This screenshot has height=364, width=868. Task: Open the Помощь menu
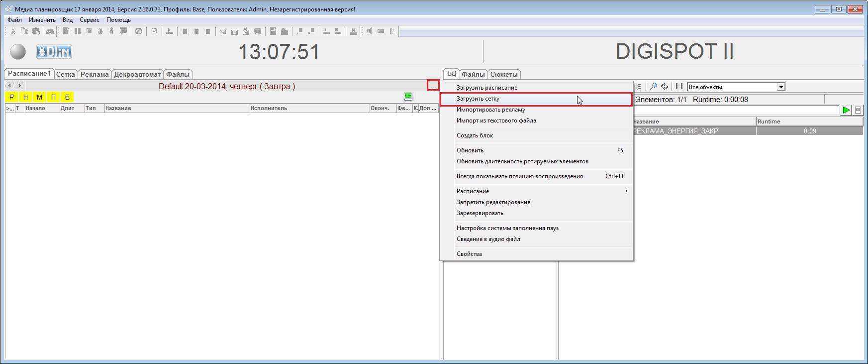click(x=118, y=20)
